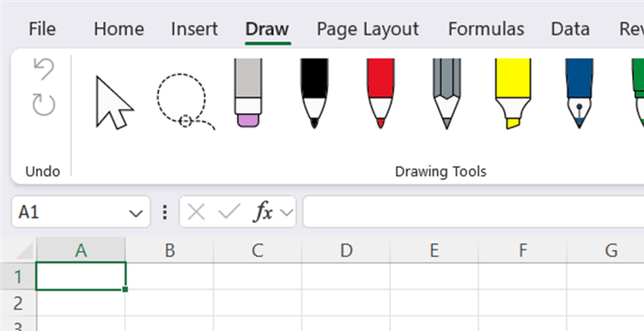Select the Eraser tool
The image size is (644, 331).
click(x=247, y=93)
